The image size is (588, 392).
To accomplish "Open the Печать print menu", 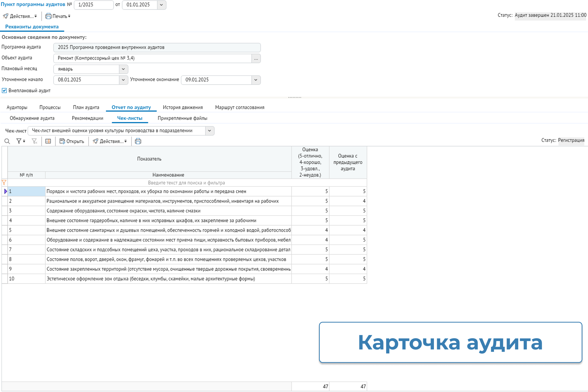I will (x=58, y=16).
